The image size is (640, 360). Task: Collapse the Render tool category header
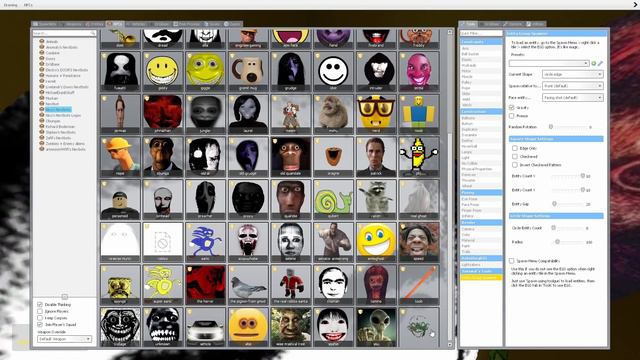[481, 222]
